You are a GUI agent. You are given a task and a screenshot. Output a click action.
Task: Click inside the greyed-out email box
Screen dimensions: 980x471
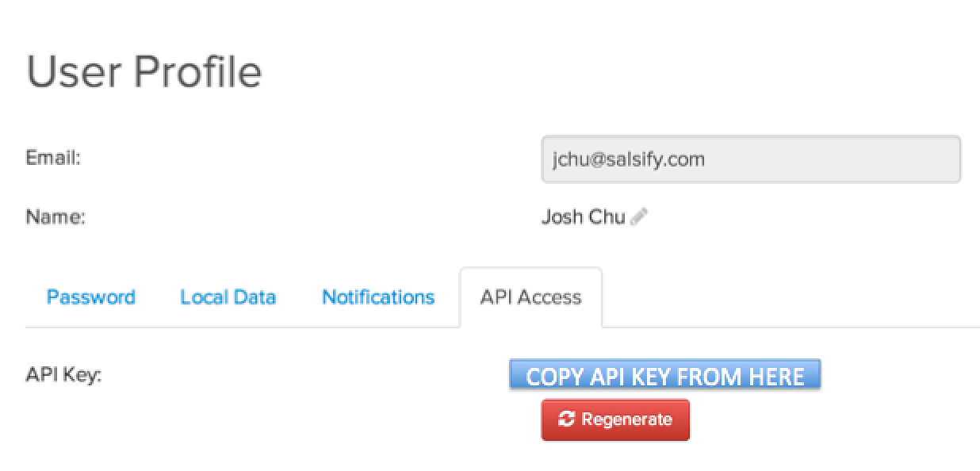[751, 159]
